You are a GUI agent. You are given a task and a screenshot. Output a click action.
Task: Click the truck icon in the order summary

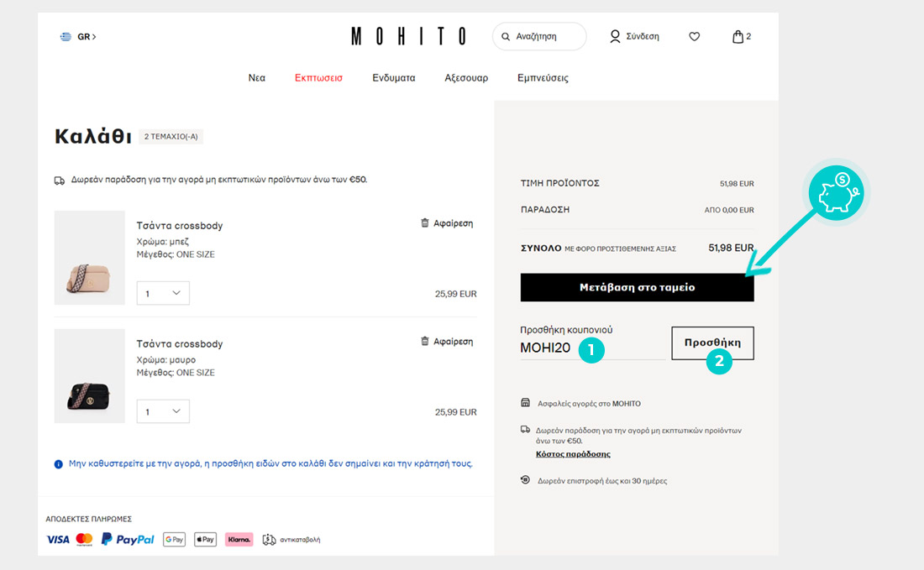click(525, 430)
